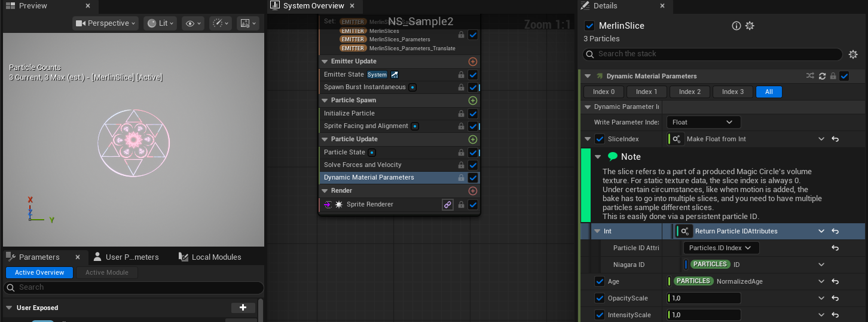Image resolution: width=868 pixels, height=322 pixels.
Task: Add renderer with Render plus icon
Action: pyautogui.click(x=473, y=191)
